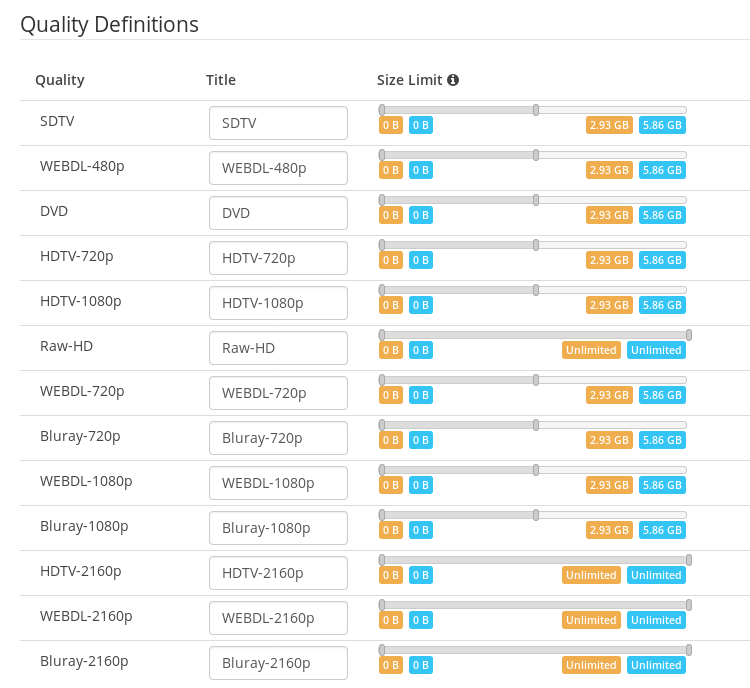This screenshot has width=750, height=688.
Task: Click the HDTV-720p max size slider handle
Action: point(536,245)
